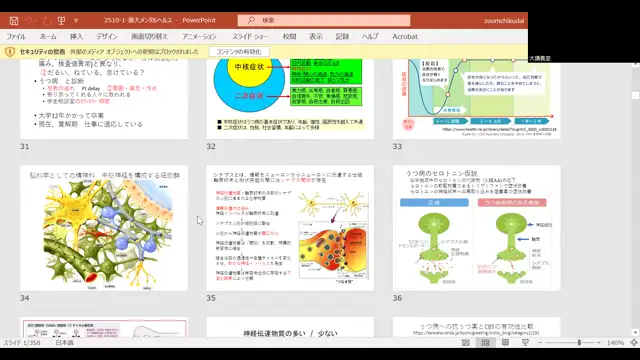Select slide 35 thumbnail about synapses
This screenshot has width=640, height=360.
point(290,228)
